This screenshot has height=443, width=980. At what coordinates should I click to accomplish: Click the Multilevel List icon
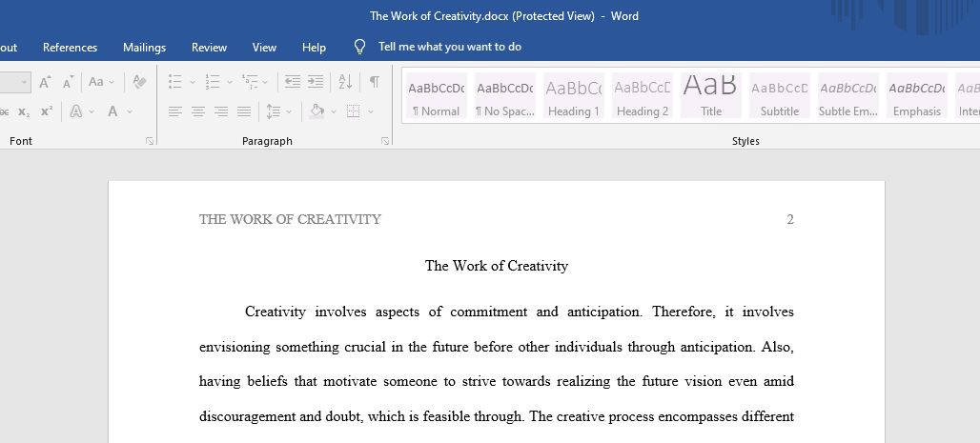(250, 82)
